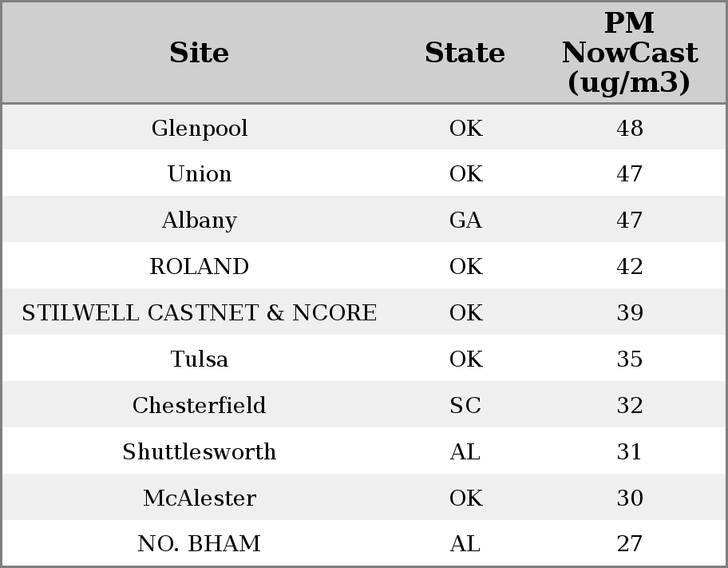
Task: Select the Glenpool site cell
Action: [200, 128]
